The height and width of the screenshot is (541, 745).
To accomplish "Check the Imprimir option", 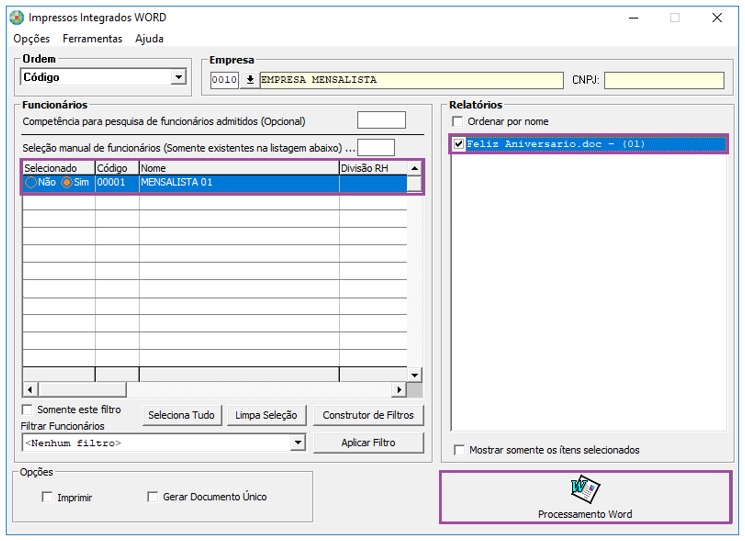I will pos(47,497).
